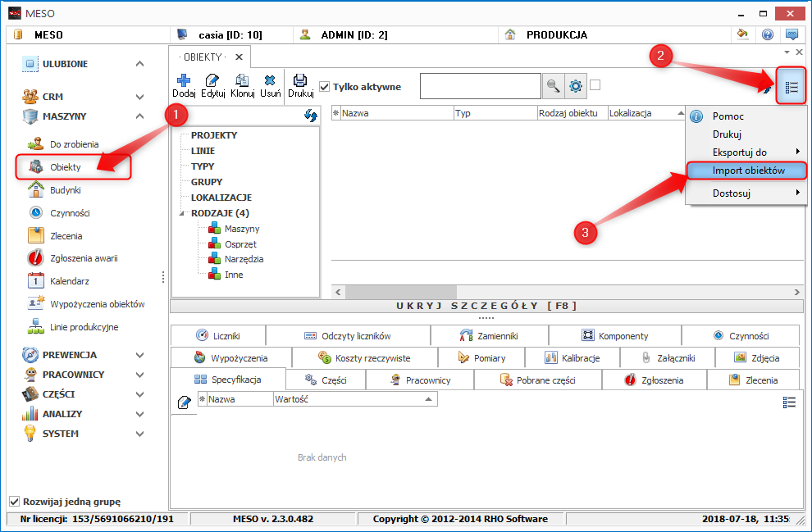Toggle Rozwijaj jedną grupę checkbox

pos(15,502)
